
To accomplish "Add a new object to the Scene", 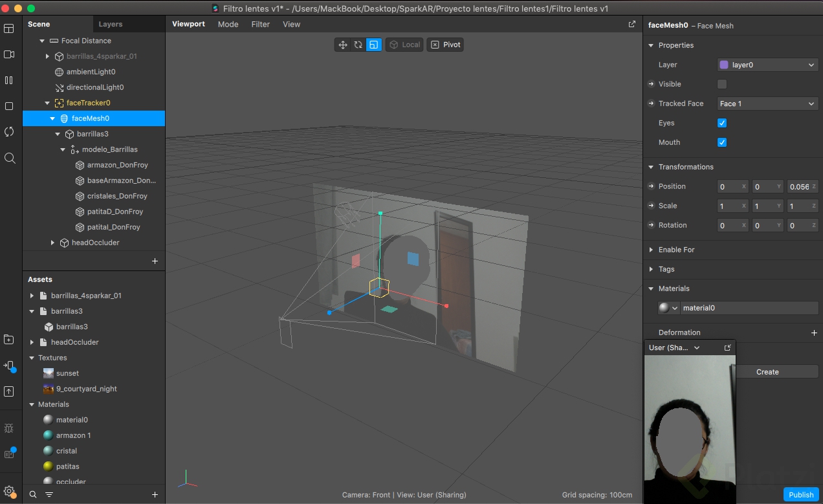I will point(155,261).
